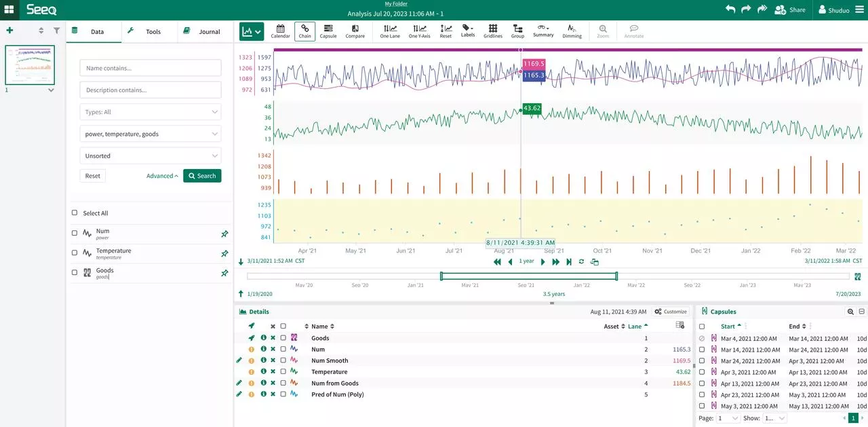
Task: Click the Reset search button
Action: tap(93, 176)
